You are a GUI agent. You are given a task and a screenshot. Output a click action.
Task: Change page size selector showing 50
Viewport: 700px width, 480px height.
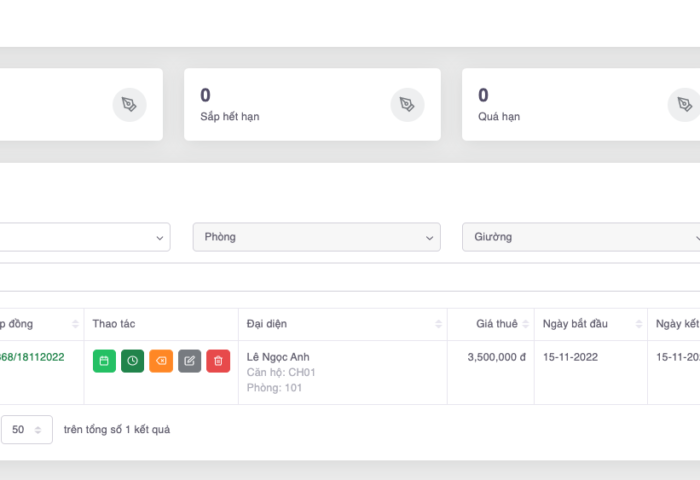click(26, 429)
